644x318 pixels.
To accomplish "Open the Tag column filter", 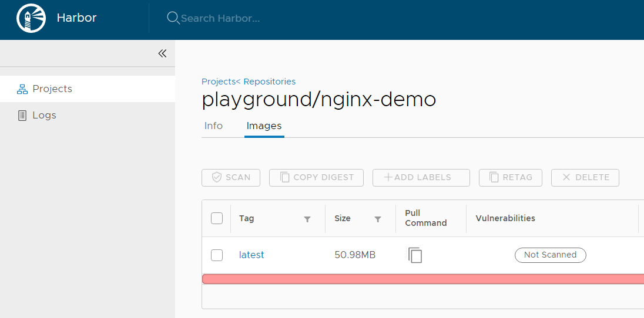I will coord(307,219).
